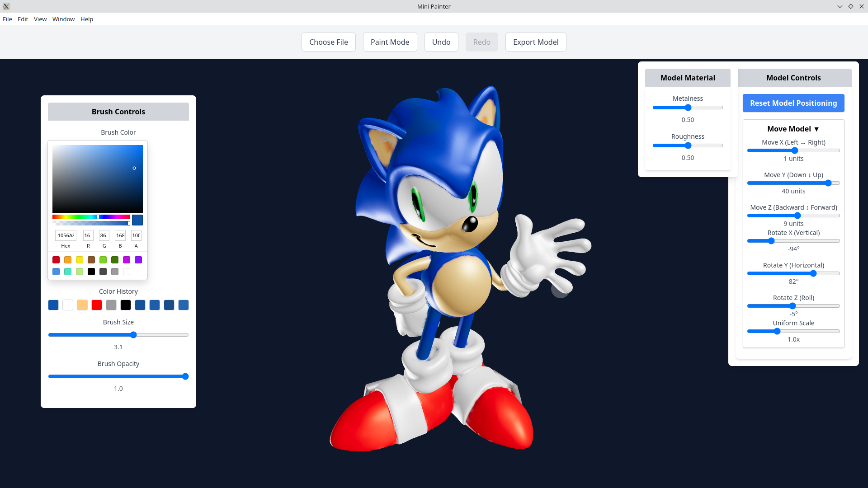Click the Move Y slider handle
Viewport: 868px width, 488px height.
pyautogui.click(x=828, y=183)
